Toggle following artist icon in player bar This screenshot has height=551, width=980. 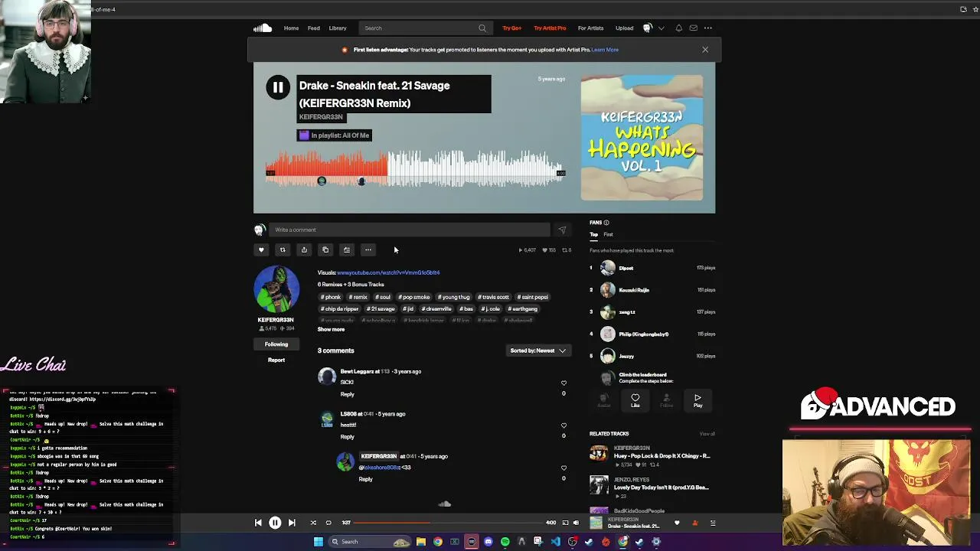(x=695, y=523)
